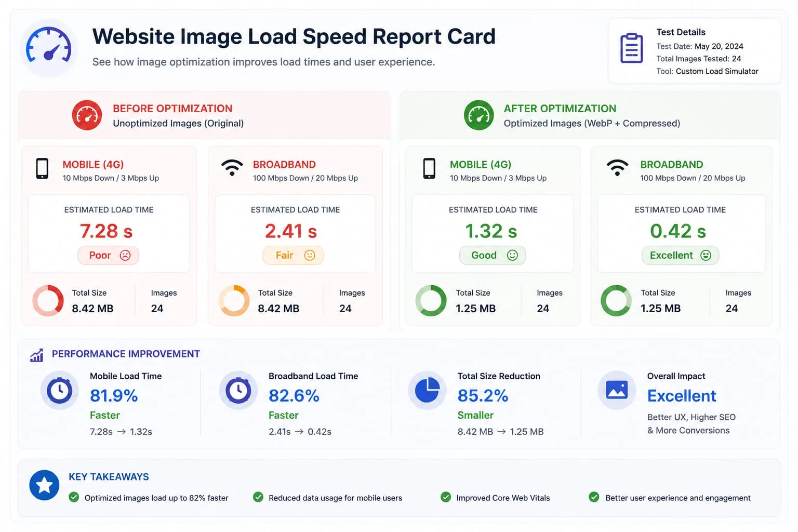Click the arrow between 7.28s and 1.32s
The image size is (798, 532).
coord(121,432)
